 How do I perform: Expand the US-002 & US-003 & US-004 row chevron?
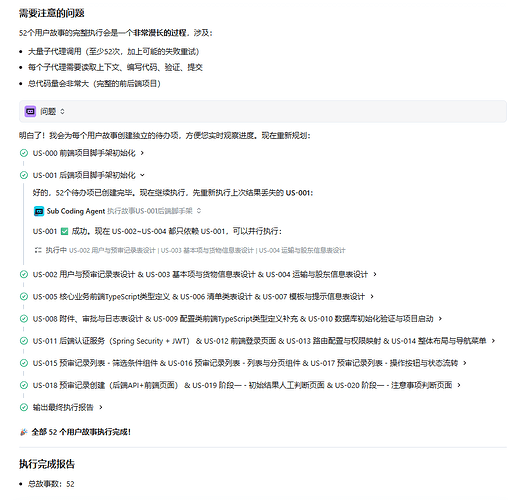[x=375, y=274]
